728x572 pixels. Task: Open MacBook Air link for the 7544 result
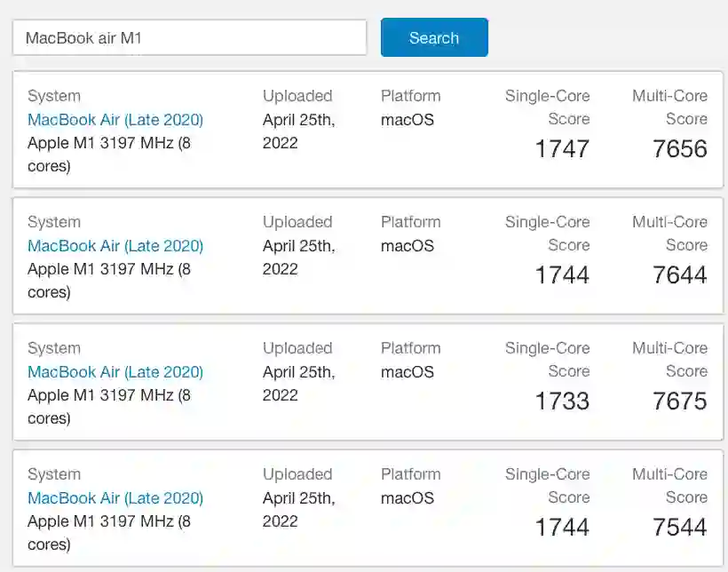click(x=115, y=498)
